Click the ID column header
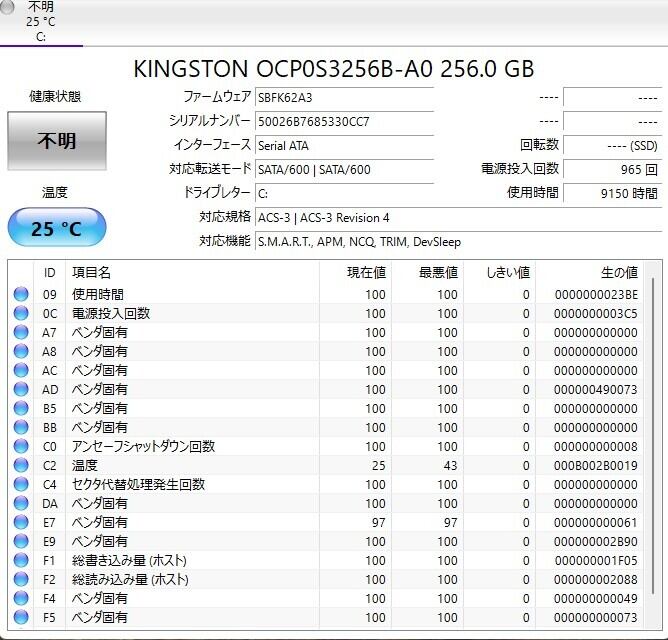The height and width of the screenshot is (640, 668). coord(49,273)
